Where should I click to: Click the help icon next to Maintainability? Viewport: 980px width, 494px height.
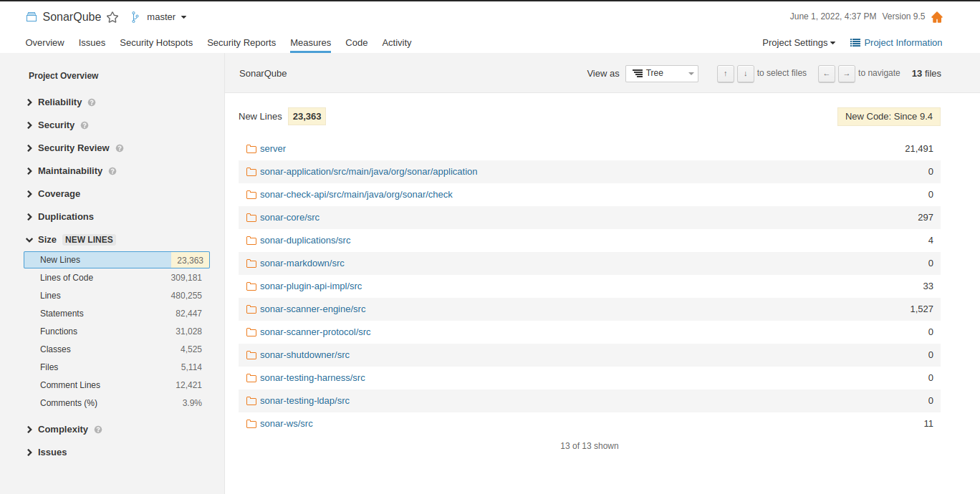coord(112,171)
